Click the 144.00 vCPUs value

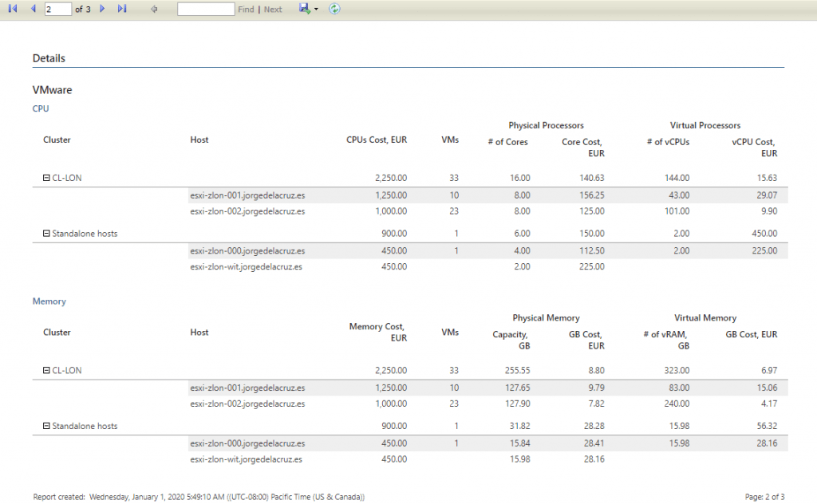(x=677, y=178)
